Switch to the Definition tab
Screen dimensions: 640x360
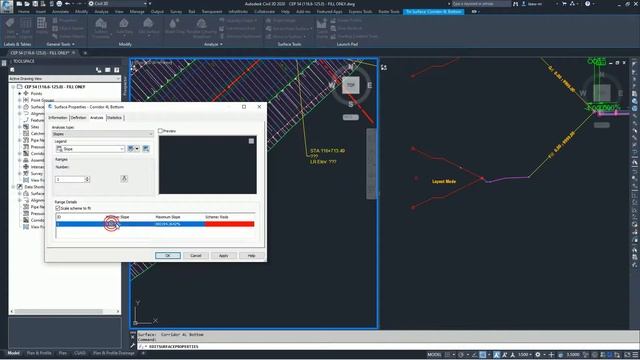(78, 118)
